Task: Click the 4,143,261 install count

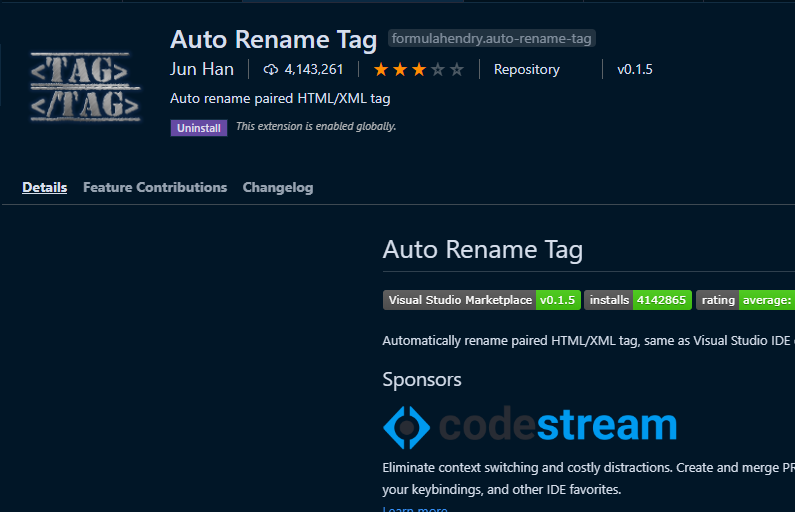Action: (314, 69)
